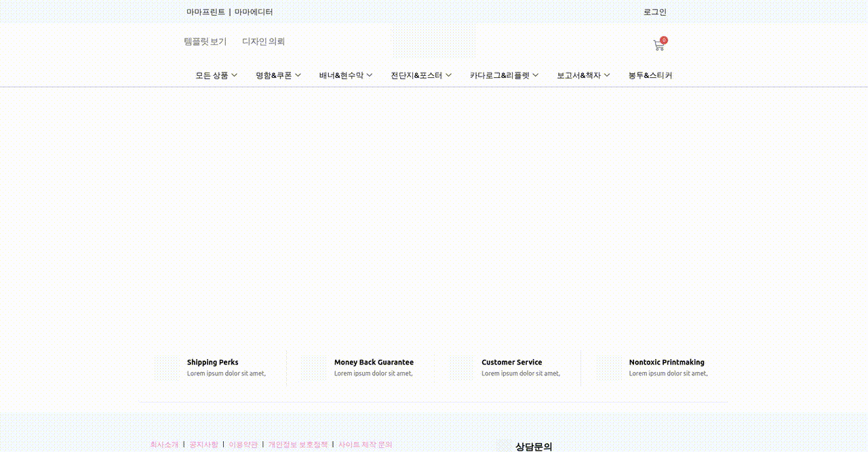Open the 이용약관 footer link
868x452 pixels.
pyautogui.click(x=243, y=445)
